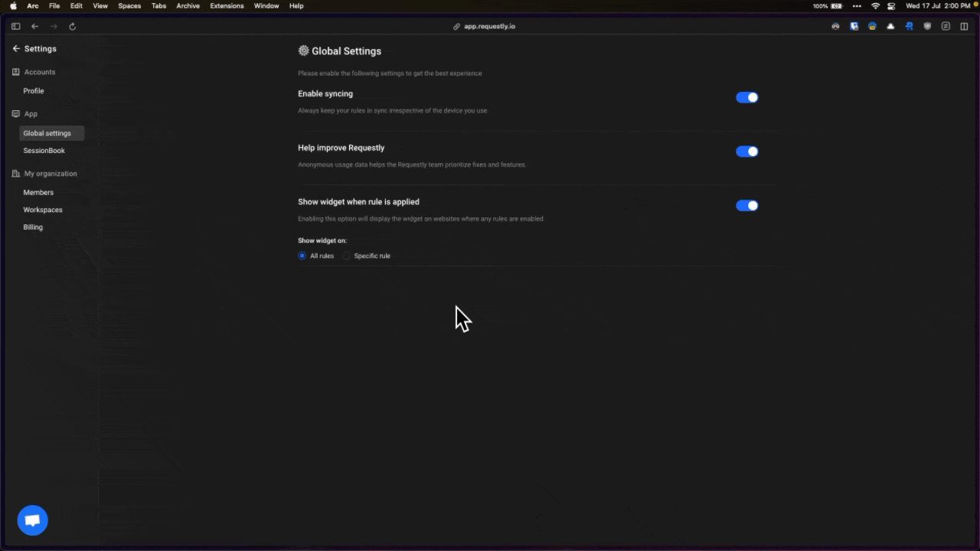Open the Apple menu
This screenshot has width=980, height=551.
coord(13,5)
